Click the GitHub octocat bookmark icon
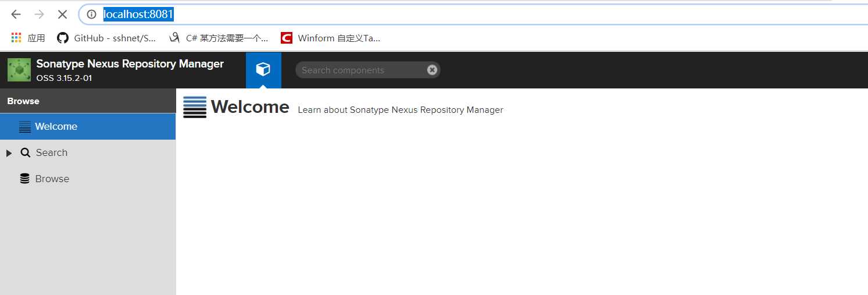The width and height of the screenshot is (868, 295). coord(63,38)
